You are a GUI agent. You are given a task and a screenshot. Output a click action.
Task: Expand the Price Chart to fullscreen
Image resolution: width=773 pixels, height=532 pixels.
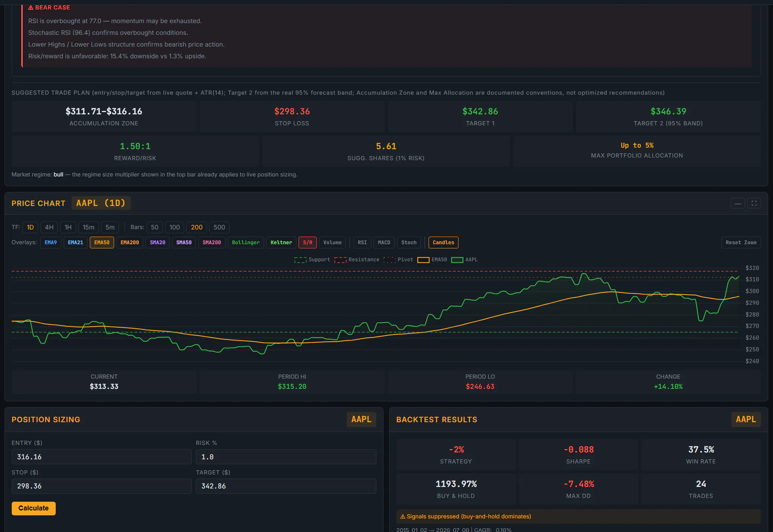click(x=754, y=203)
